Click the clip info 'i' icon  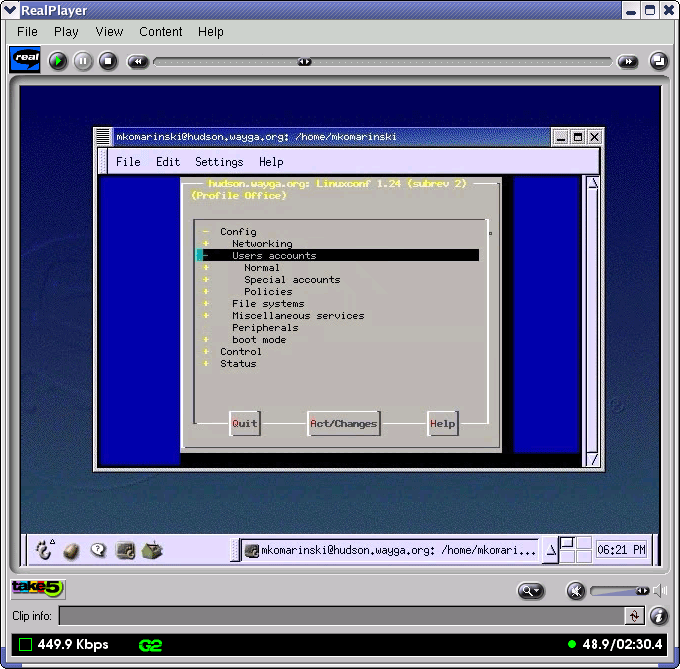point(659,616)
